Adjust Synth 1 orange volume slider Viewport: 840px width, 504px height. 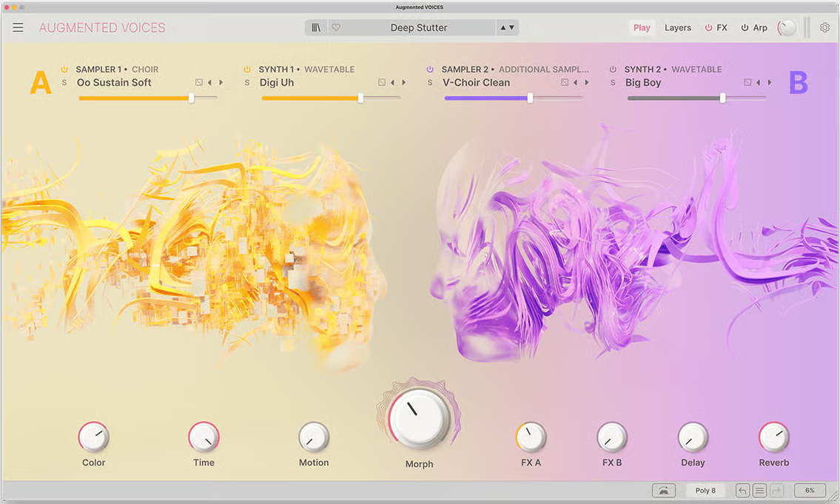(x=331, y=98)
